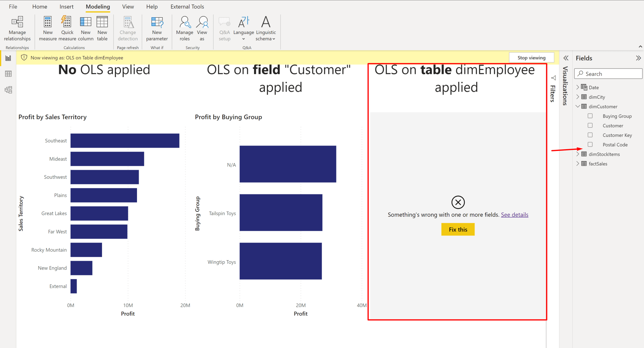Click inside the Fields search box
The height and width of the screenshot is (348, 644).
[x=608, y=73]
